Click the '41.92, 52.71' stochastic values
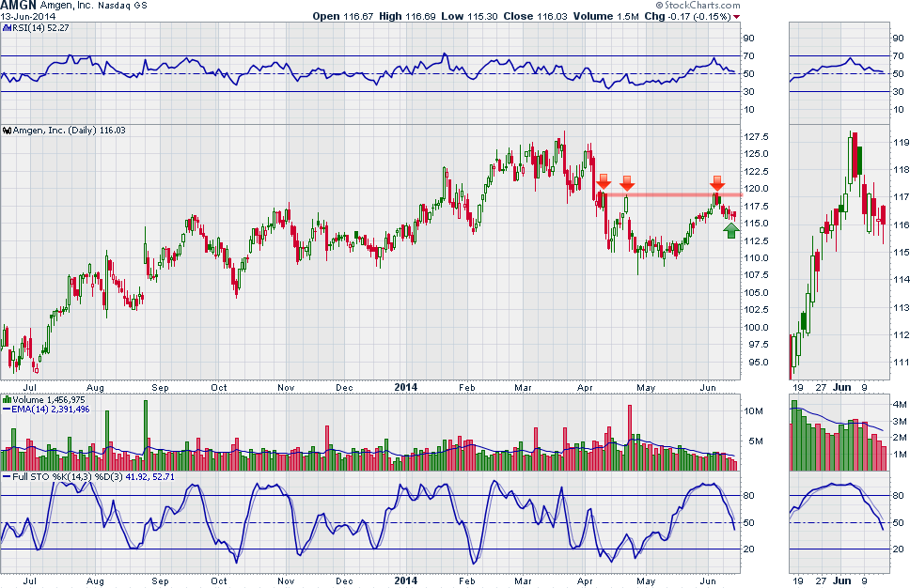The height and width of the screenshot is (588, 910). click(x=149, y=476)
